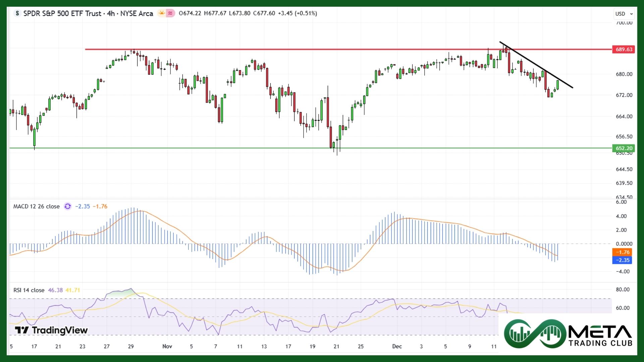The width and height of the screenshot is (644, 362).
Task: Click the 29 date label on time axis
Action: coord(131,346)
